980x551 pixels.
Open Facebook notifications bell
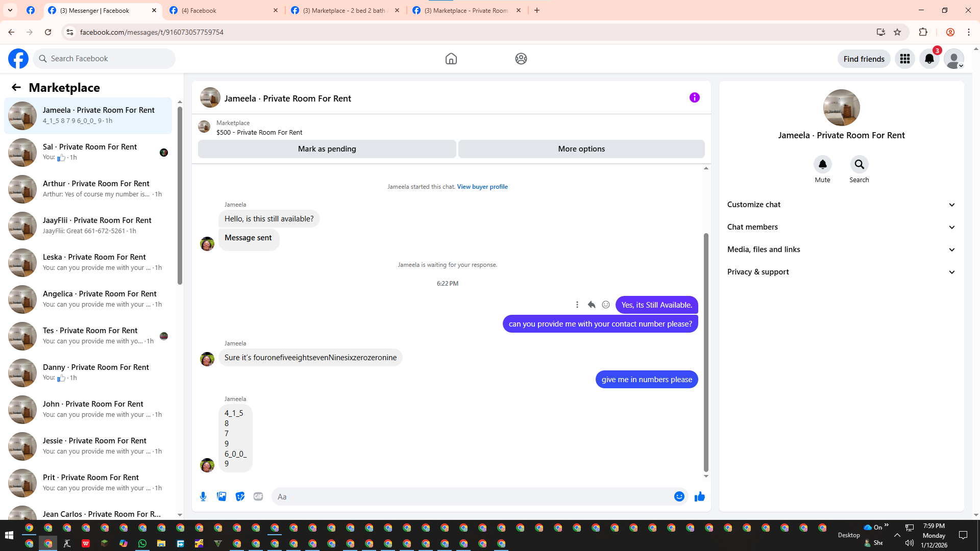coord(929,59)
